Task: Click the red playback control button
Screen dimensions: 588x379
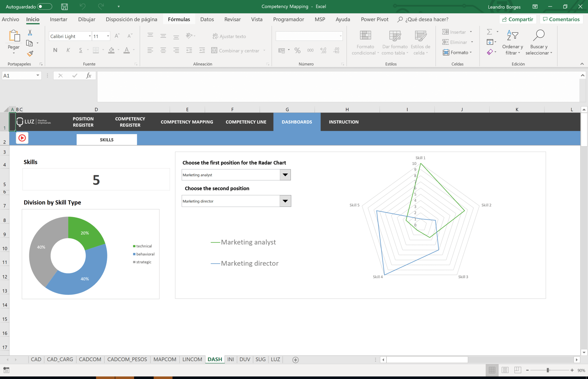Action: tap(22, 138)
